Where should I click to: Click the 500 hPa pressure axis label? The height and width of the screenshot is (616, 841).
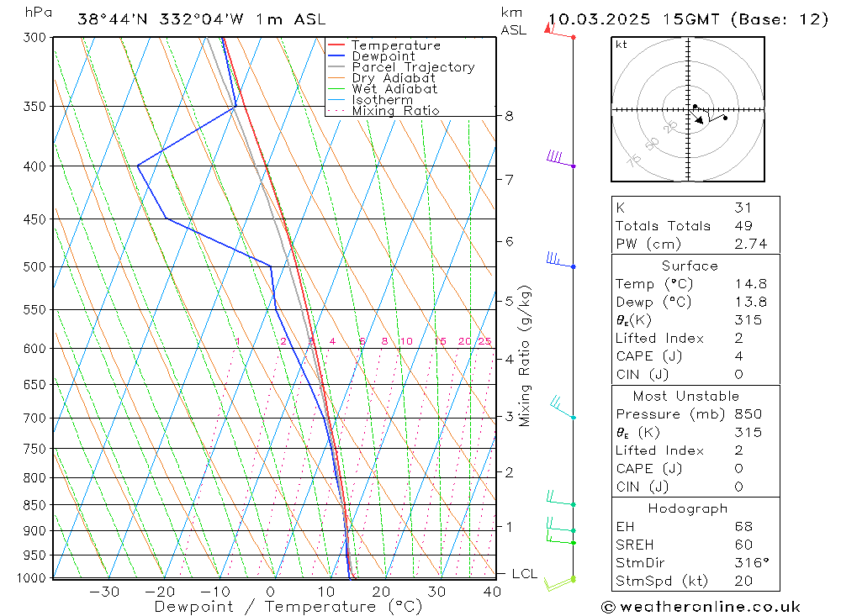34,267
